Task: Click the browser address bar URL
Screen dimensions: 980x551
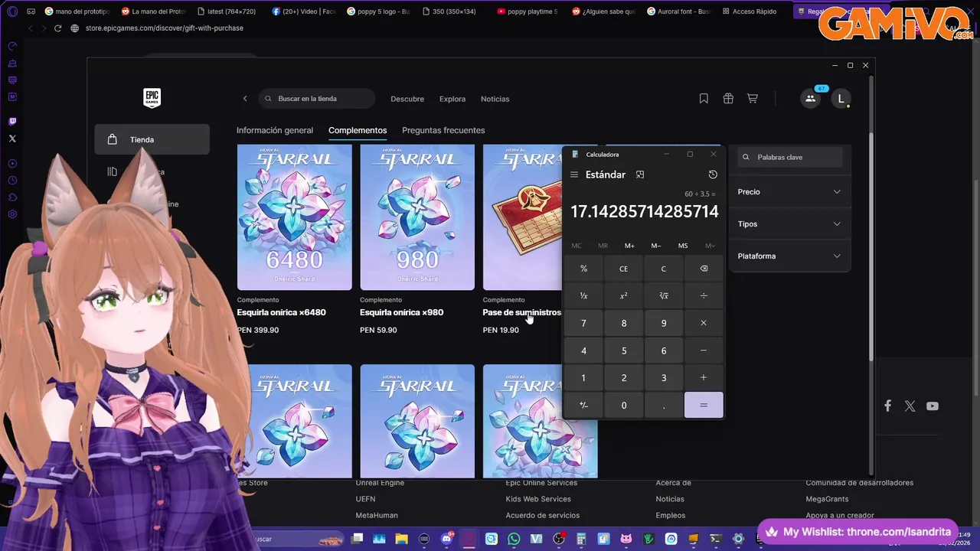Action: (x=164, y=28)
